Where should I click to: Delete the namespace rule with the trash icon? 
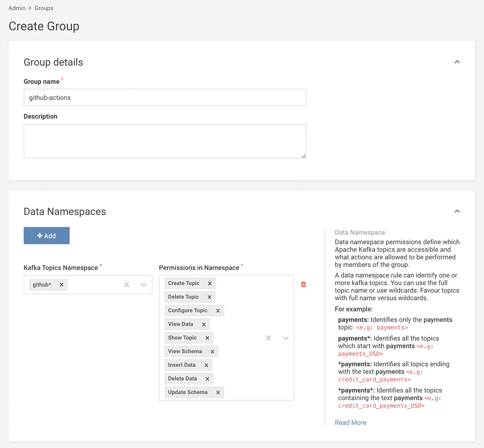click(303, 284)
